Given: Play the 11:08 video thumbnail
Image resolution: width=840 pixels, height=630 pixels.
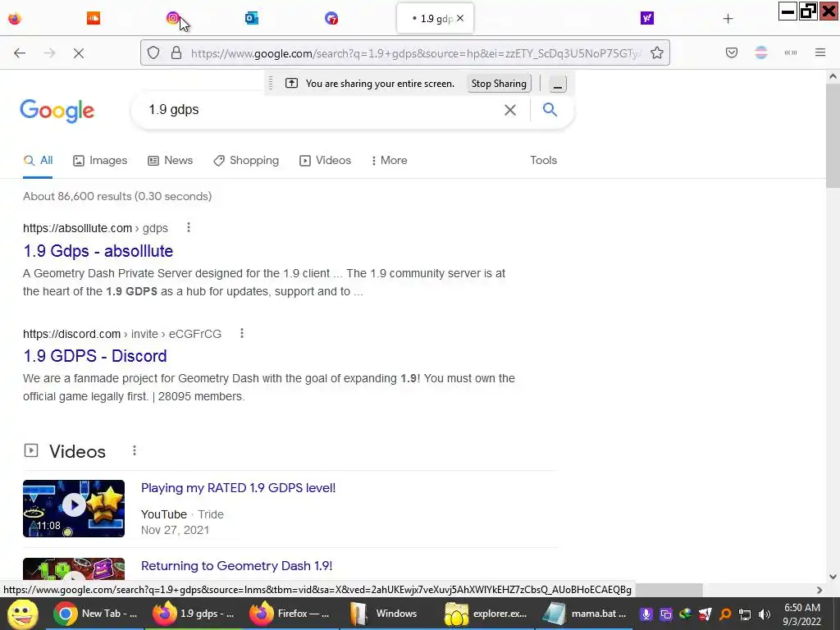Looking at the screenshot, I should click(x=74, y=509).
